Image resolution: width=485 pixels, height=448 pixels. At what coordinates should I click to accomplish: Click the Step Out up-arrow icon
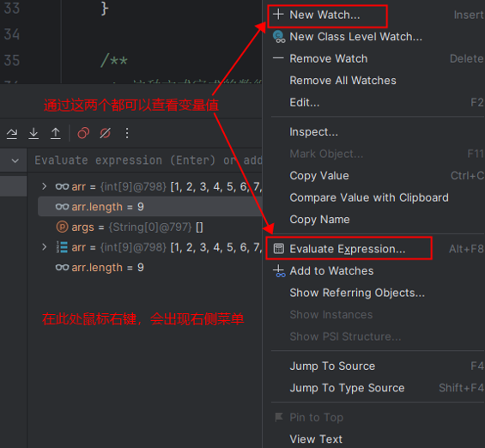point(55,134)
